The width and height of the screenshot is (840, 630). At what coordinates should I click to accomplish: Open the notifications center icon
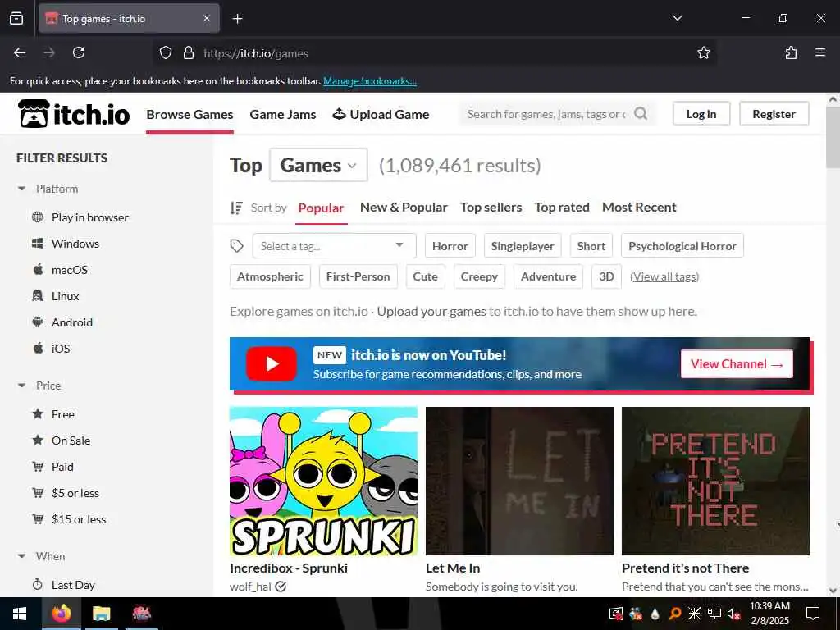[x=813, y=614]
